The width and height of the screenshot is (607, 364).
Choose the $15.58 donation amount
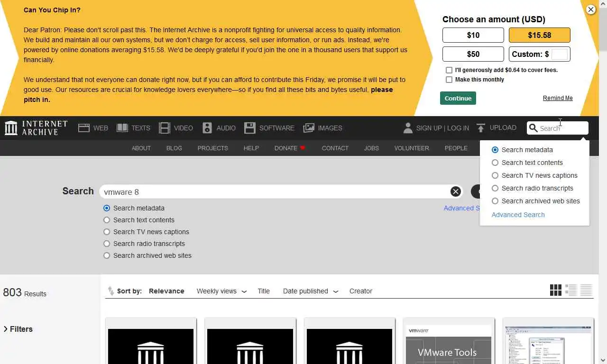click(x=540, y=35)
